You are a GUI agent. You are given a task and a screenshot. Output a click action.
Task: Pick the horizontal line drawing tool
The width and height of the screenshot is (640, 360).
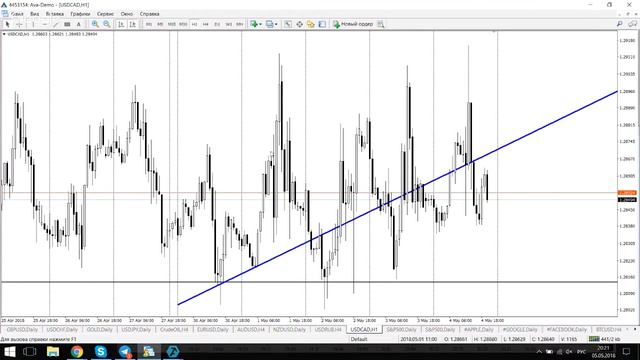(45, 24)
